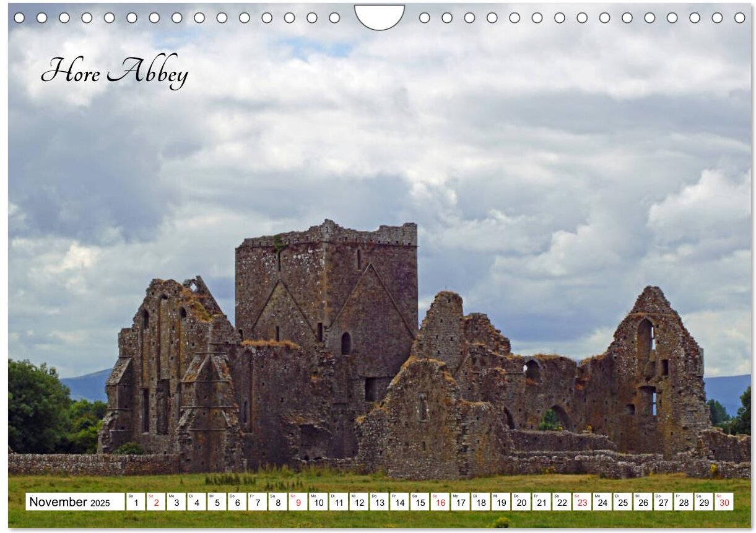
Task: Pick the red Sunday 30 date cell
Action: pos(724,501)
